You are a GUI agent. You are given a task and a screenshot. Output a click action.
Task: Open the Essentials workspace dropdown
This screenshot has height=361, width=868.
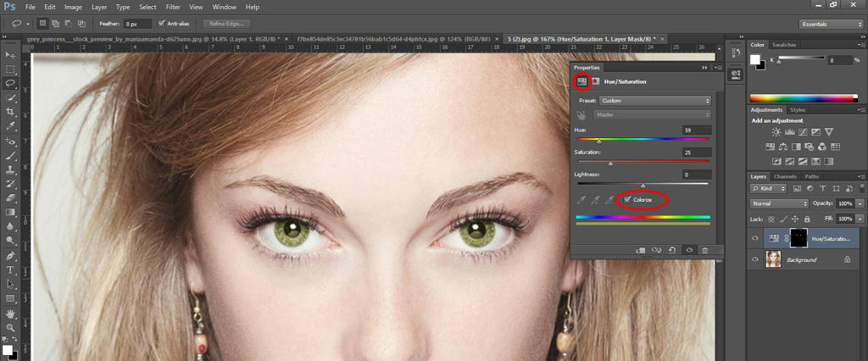coord(831,24)
